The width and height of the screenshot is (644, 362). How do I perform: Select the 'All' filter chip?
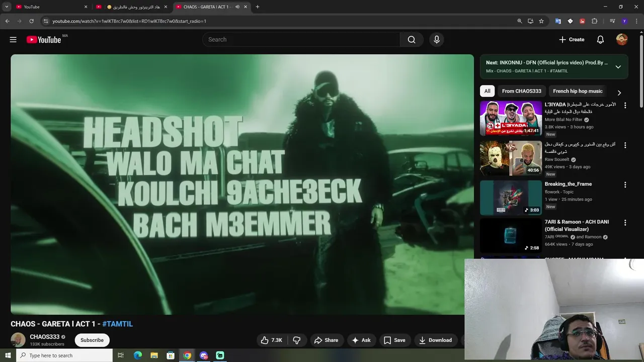click(487, 91)
